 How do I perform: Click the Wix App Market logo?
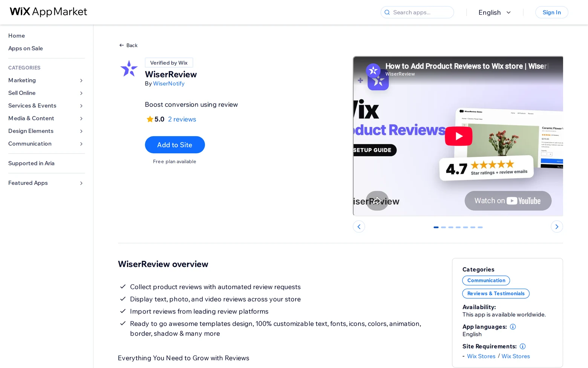click(48, 12)
